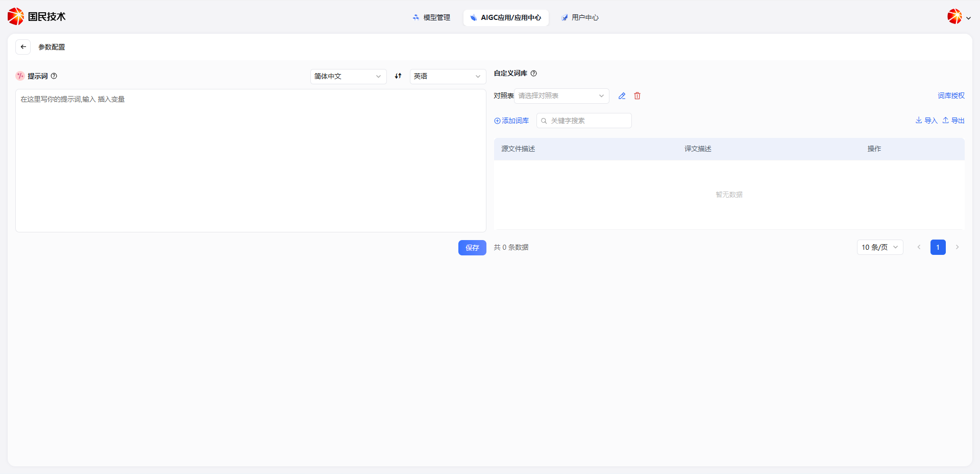The image size is (980, 474).
Task: Click the 保存 button
Action: click(472, 248)
